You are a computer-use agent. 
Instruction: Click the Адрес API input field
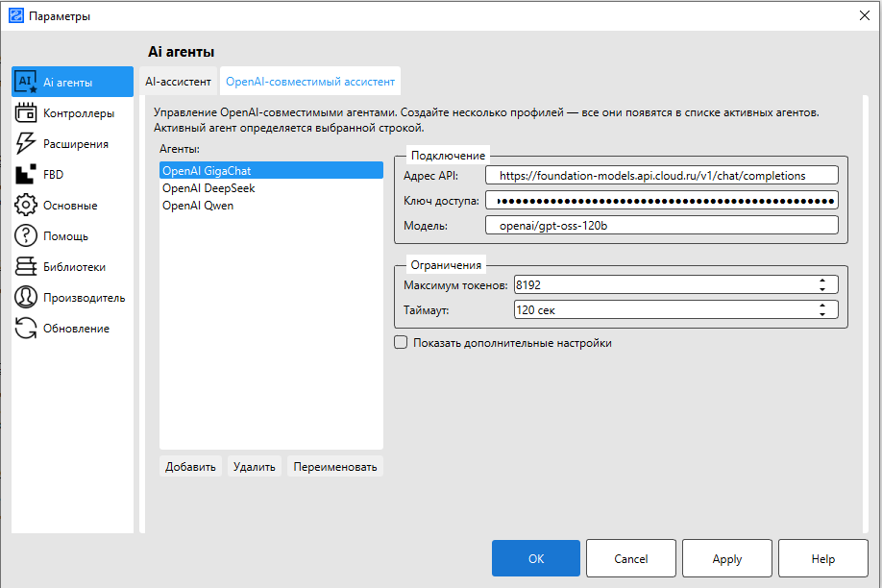(x=661, y=175)
